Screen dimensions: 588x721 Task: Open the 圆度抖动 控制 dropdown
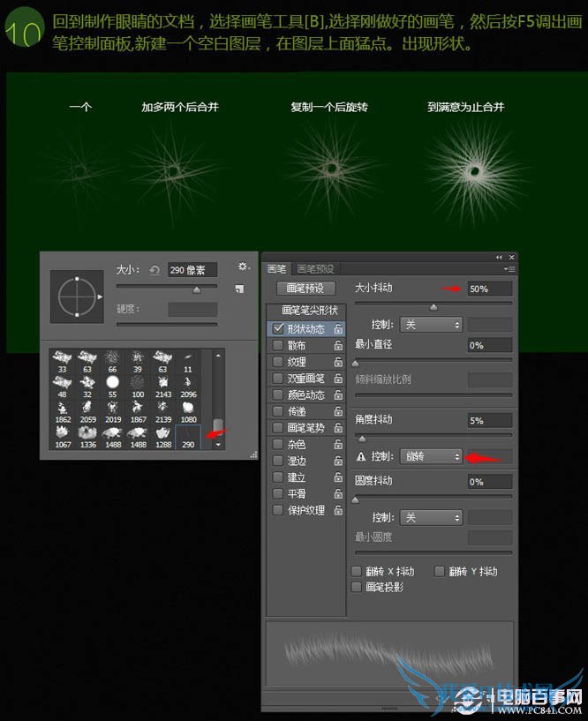[431, 517]
